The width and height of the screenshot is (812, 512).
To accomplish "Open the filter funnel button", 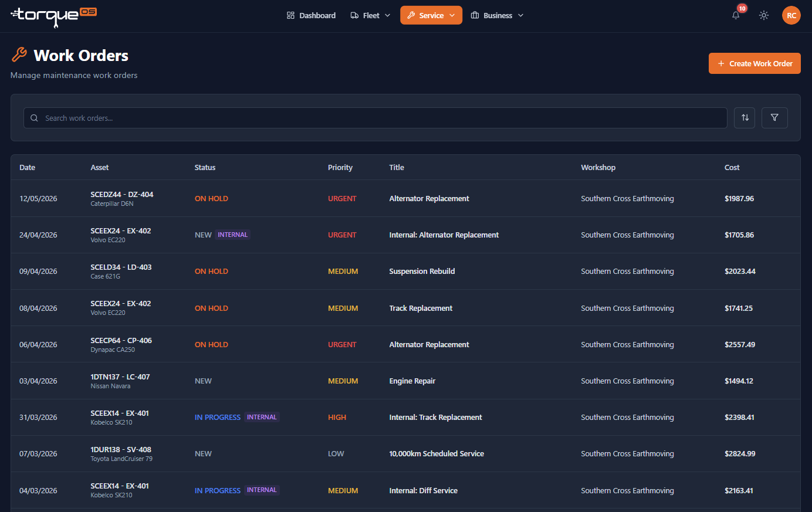I will click(774, 118).
